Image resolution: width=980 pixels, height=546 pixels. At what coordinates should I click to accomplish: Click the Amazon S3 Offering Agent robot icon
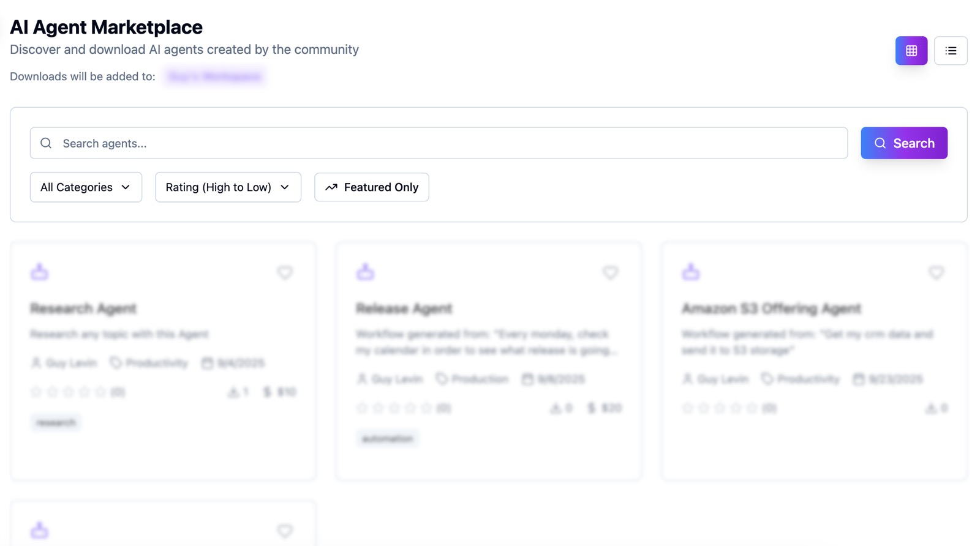[x=691, y=272]
